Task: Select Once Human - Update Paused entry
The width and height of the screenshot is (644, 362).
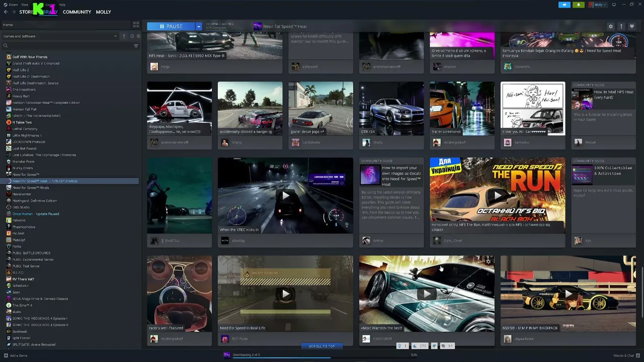Action: [x=36, y=214]
